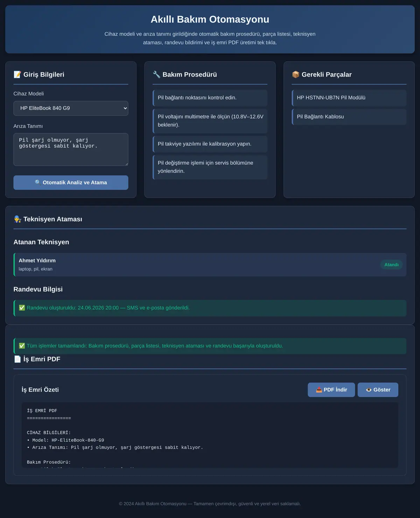
Task: Click inside the İş Emri PDF preview text
Action: click(210, 435)
